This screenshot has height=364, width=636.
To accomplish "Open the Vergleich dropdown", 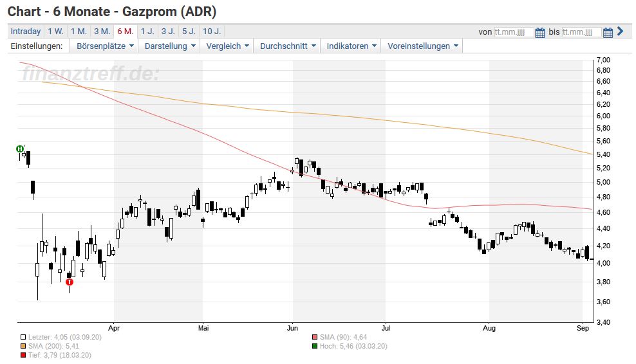I will click(x=227, y=46).
